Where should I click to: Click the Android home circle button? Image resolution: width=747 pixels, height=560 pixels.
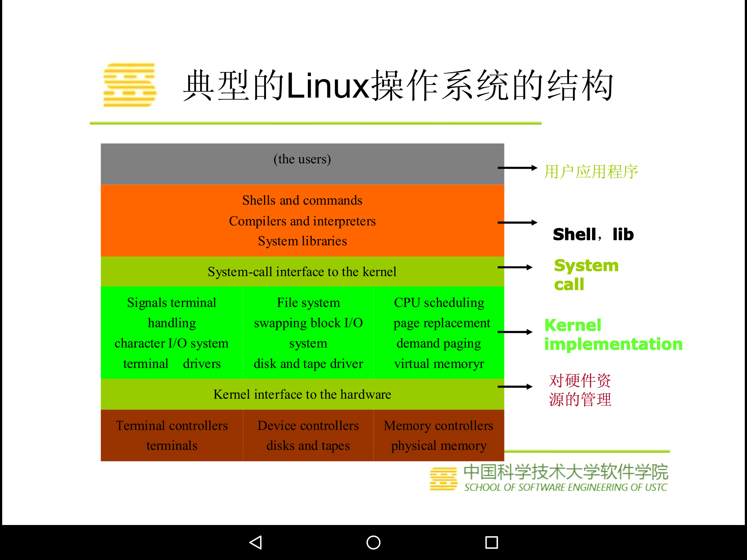click(x=373, y=541)
